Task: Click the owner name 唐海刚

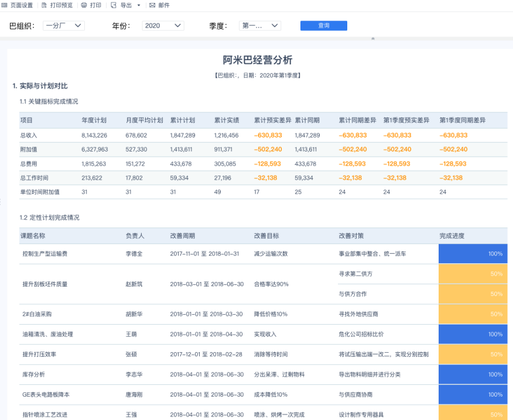Action: pos(134,394)
